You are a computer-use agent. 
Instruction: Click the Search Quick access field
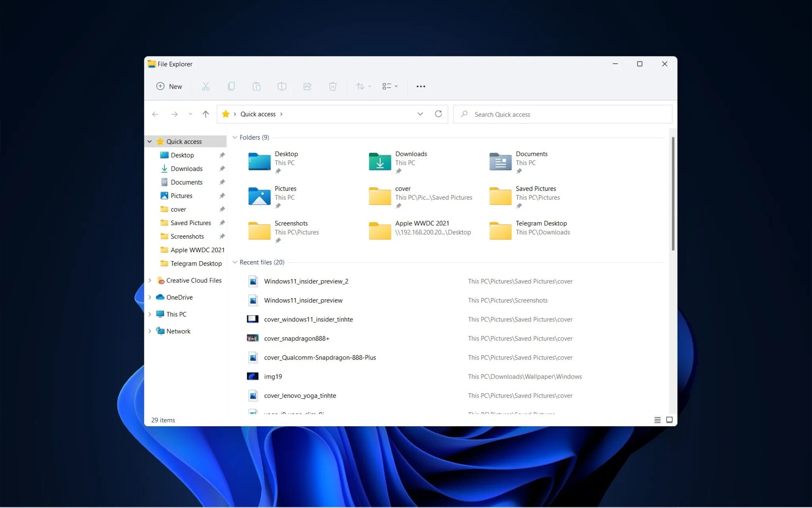click(x=563, y=114)
